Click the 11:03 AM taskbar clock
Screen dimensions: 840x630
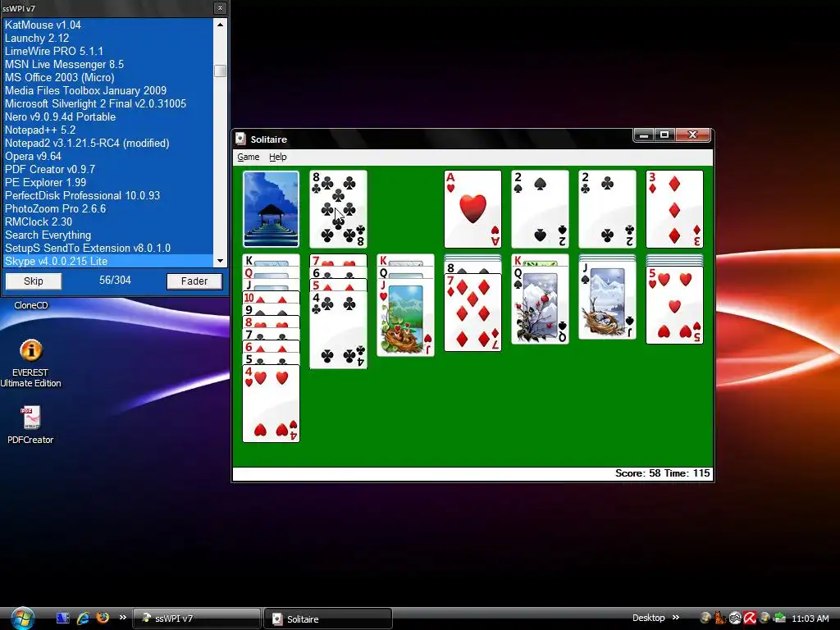810,619
